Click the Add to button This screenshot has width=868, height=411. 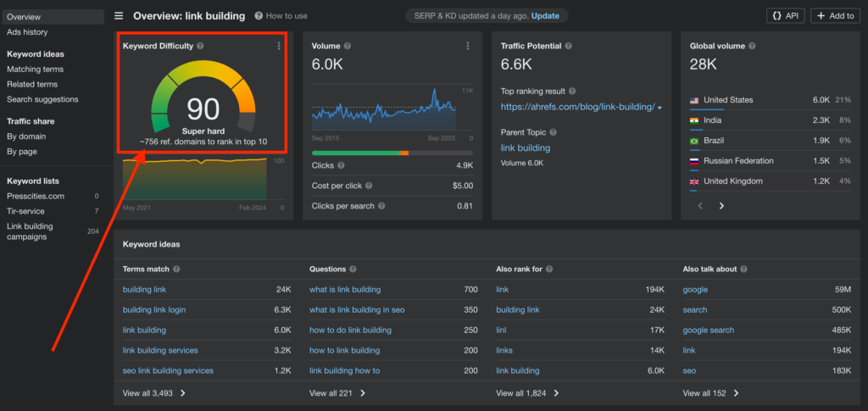(x=835, y=16)
